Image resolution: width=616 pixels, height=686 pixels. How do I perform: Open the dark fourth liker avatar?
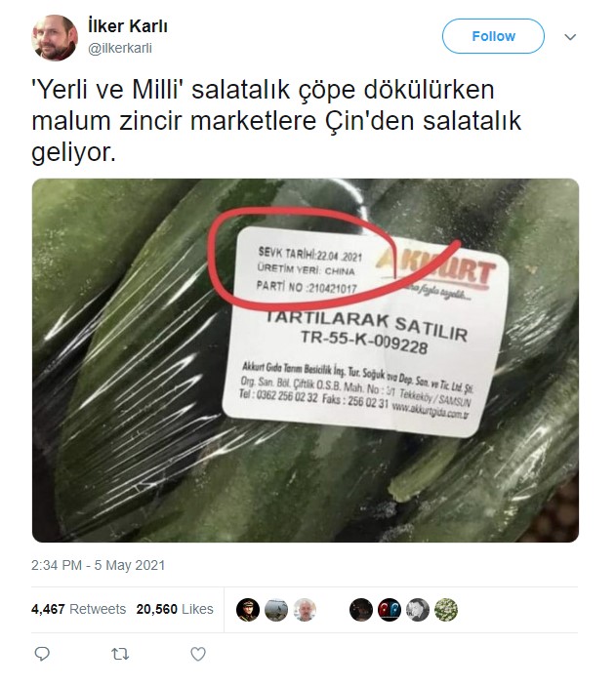pyautogui.click(x=361, y=610)
